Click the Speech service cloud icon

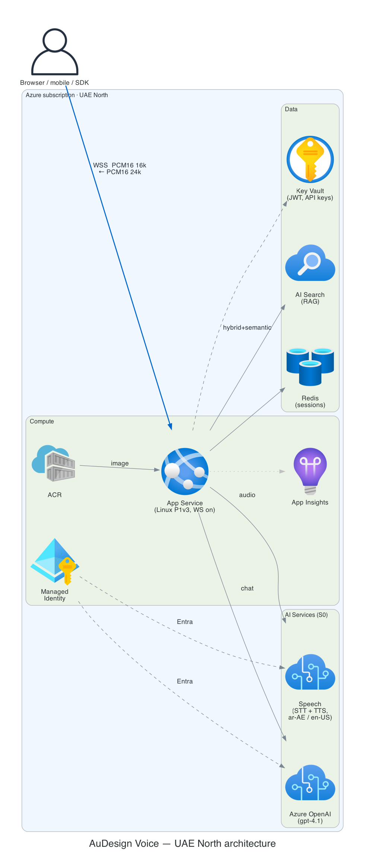(310, 672)
